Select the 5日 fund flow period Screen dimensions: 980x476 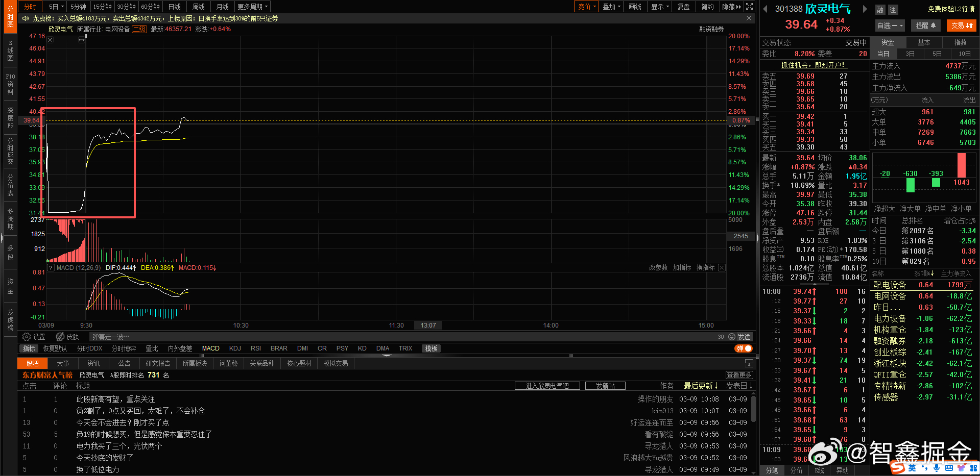point(937,54)
